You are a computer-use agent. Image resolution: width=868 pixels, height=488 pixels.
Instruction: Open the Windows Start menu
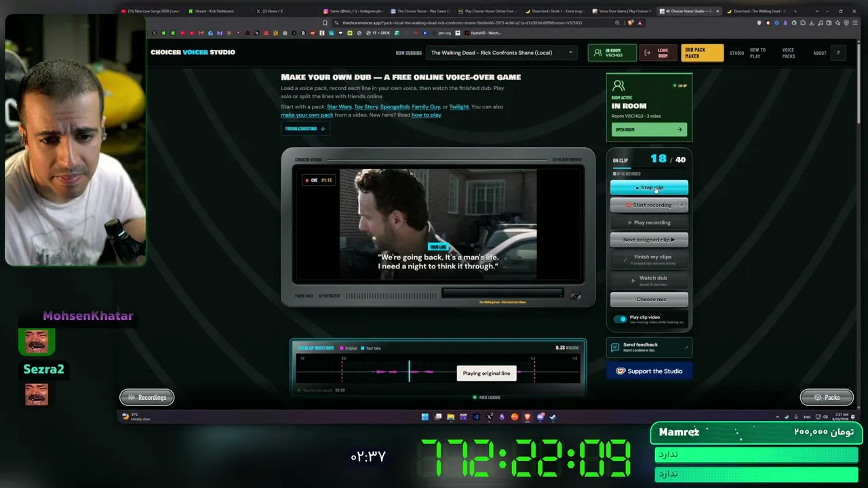[425, 417]
